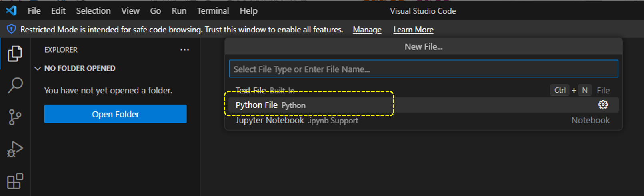
Task: Open the Go menu
Action: pos(155,11)
